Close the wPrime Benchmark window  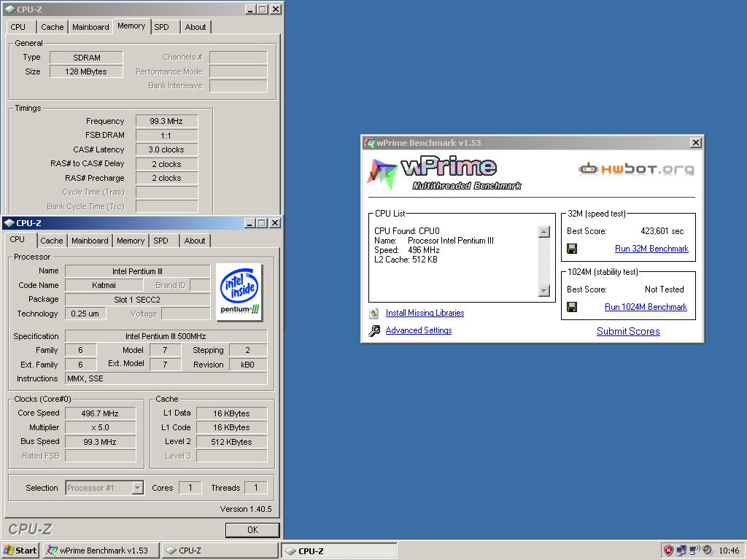tap(695, 142)
